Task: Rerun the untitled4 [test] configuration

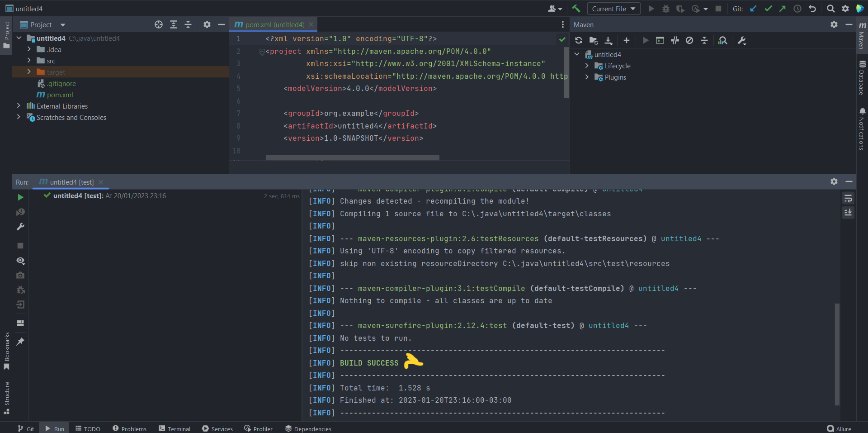Action: (x=20, y=197)
